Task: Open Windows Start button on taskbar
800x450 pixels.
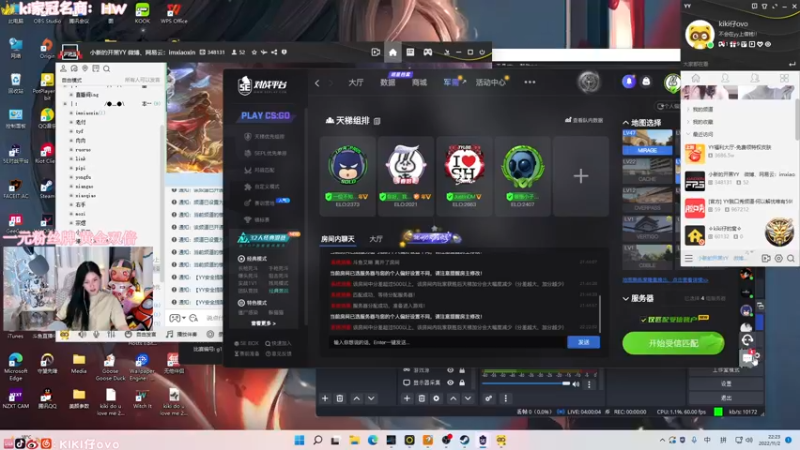Action: click(299, 440)
